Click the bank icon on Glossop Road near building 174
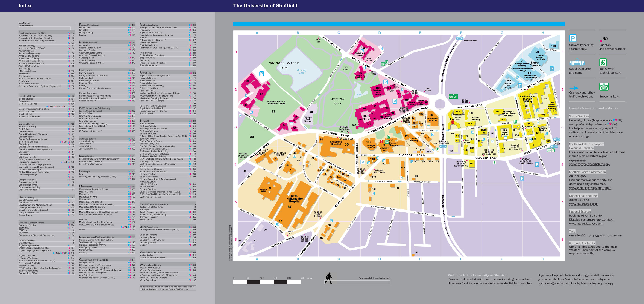 [494, 163]
